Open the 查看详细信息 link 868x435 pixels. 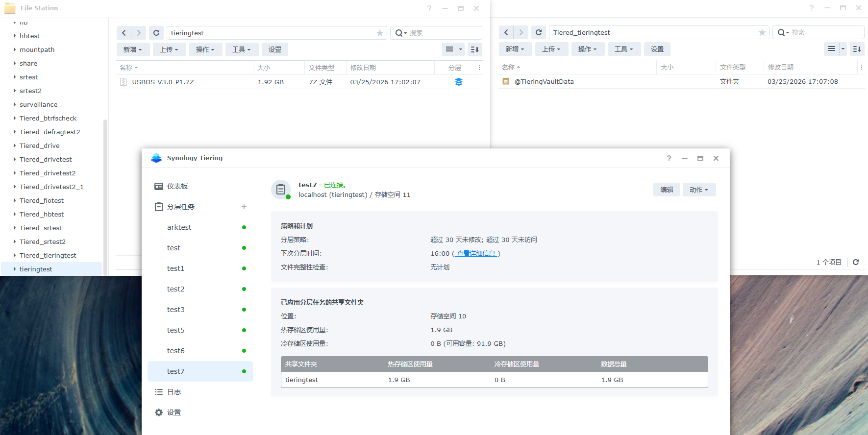[x=476, y=253]
